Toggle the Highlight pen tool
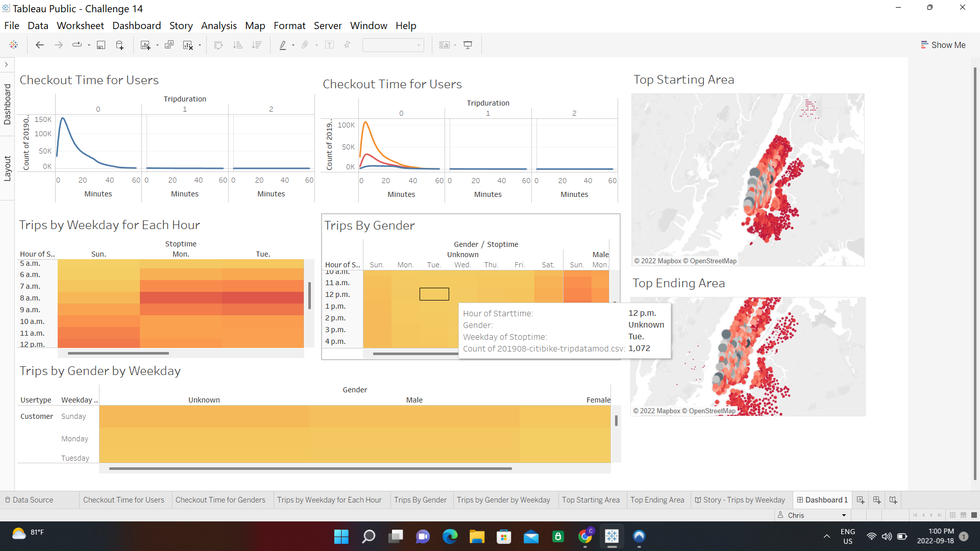This screenshot has height=551, width=980. click(x=283, y=45)
